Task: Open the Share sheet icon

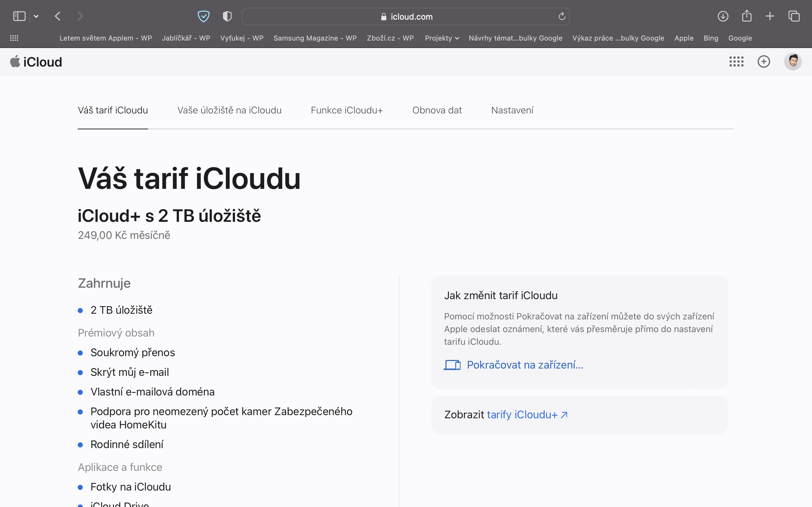Action: (747, 16)
